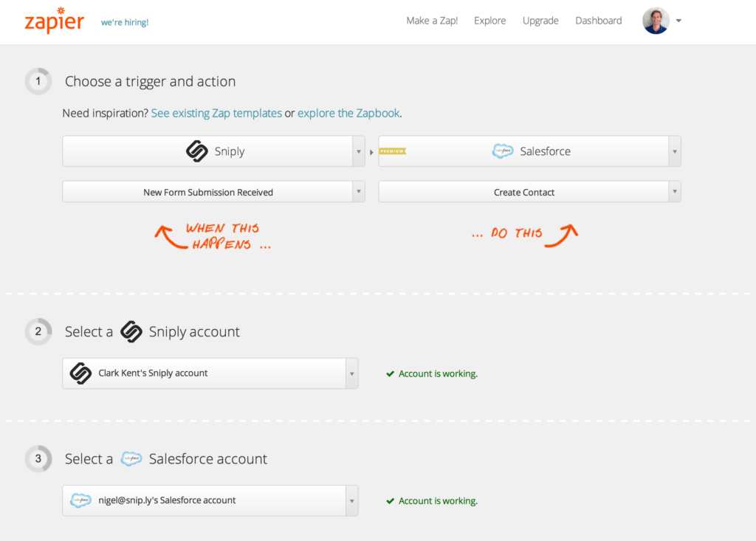Expand the Sniply trigger app dropdown
The width and height of the screenshot is (756, 541).
click(358, 151)
